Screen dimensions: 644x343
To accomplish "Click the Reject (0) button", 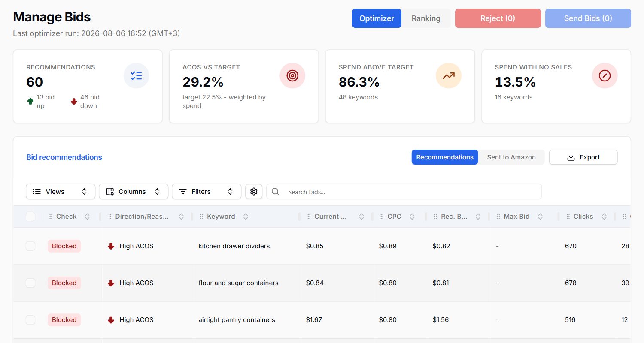I will 498,18.
